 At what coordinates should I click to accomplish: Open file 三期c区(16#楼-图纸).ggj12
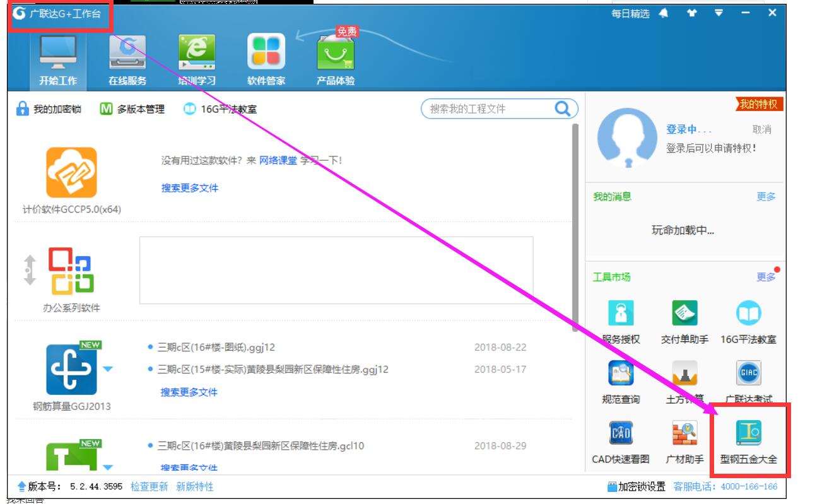(x=216, y=347)
